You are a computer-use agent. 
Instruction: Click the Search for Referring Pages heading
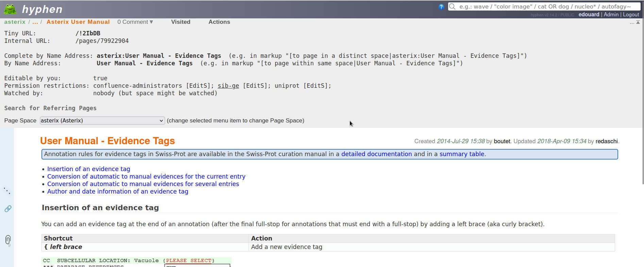(50, 108)
